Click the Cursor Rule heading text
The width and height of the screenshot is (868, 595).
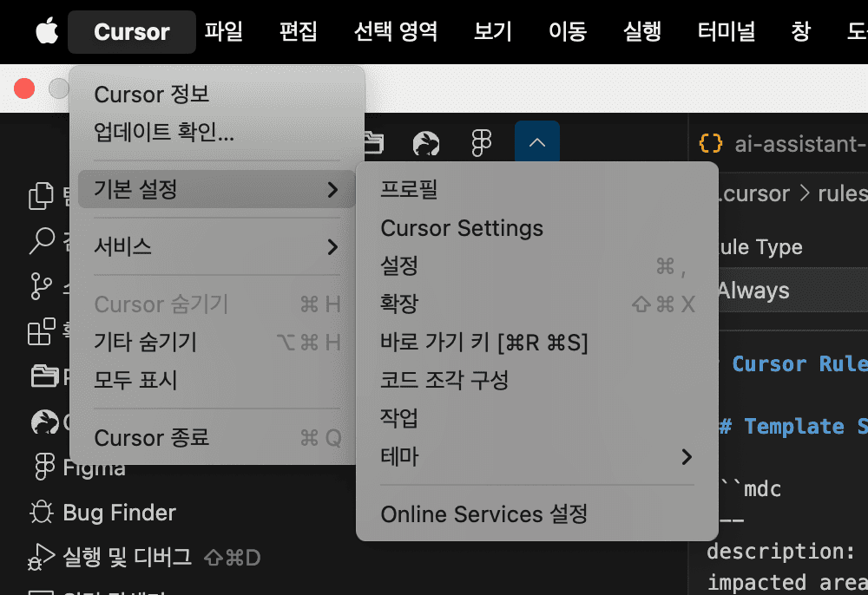coord(800,364)
